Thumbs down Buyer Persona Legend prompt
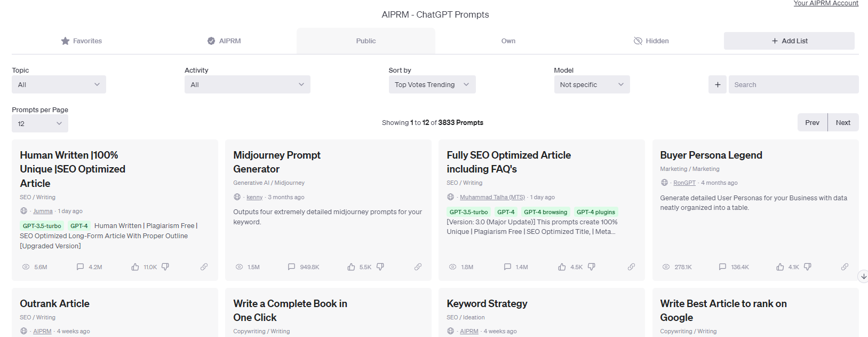 tap(808, 267)
